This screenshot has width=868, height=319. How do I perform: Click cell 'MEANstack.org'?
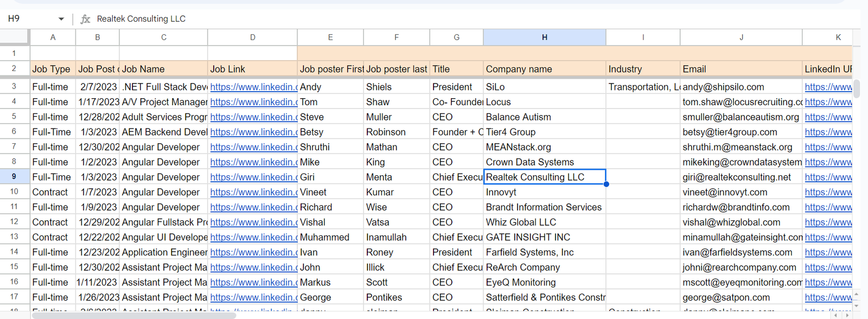click(545, 147)
